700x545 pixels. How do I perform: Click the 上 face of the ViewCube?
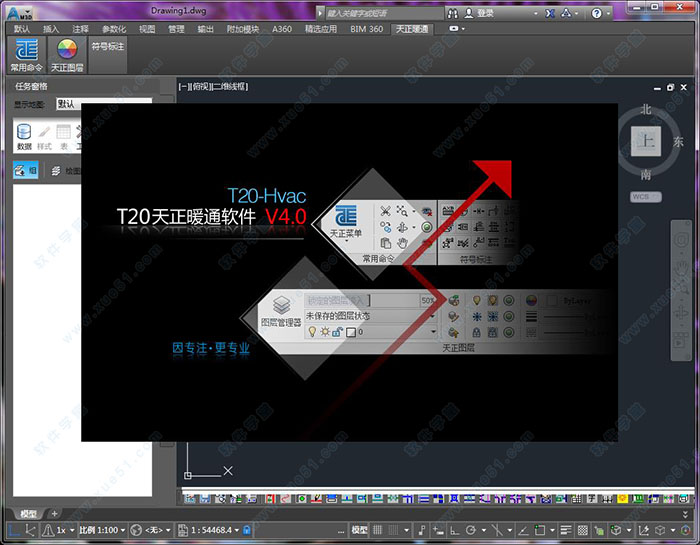pos(646,141)
